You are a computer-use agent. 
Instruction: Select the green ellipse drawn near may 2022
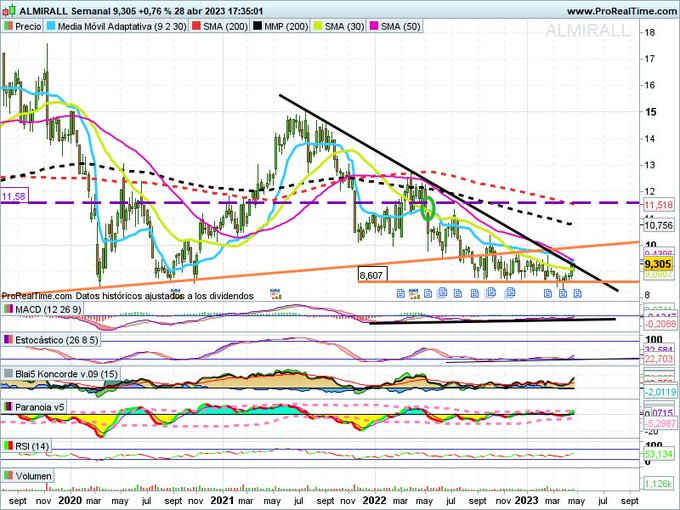[x=428, y=209]
